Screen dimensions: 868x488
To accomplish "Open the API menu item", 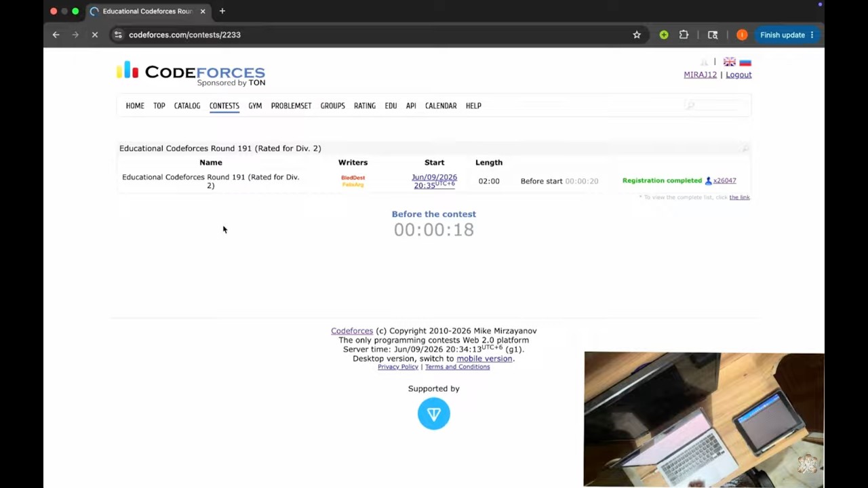I will 411,106.
